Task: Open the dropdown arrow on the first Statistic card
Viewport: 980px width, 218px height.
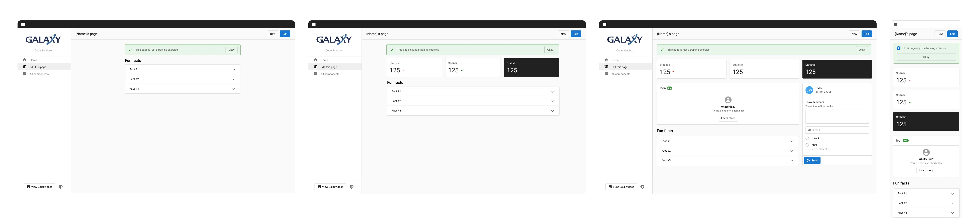Action: (x=673, y=72)
